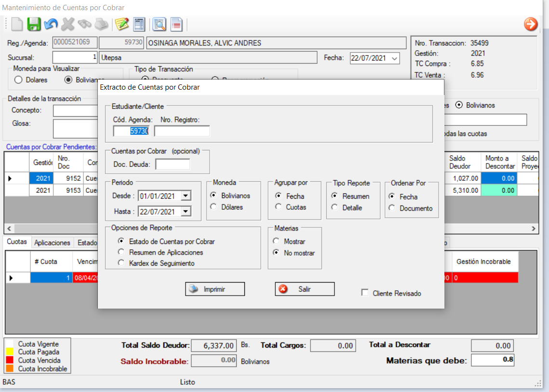The height and width of the screenshot is (392, 549).
Task: Click the blue undo arrow icon
Action: pyautogui.click(x=51, y=24)
